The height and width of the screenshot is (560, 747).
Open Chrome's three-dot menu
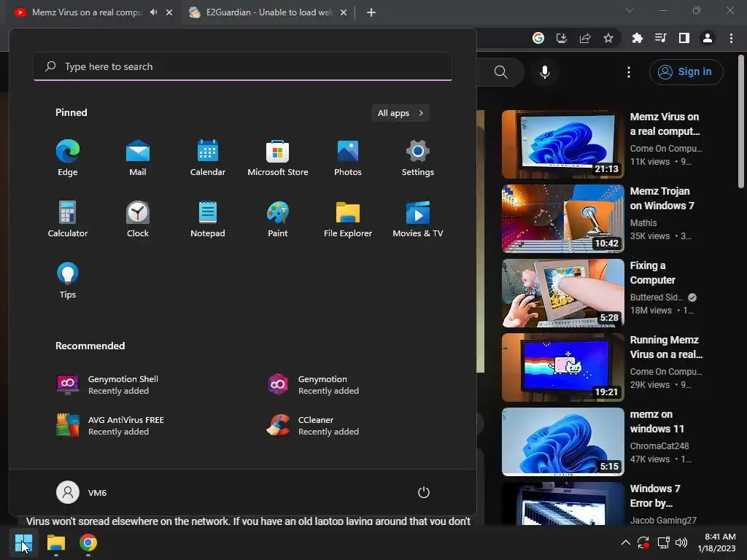(731, 38)
